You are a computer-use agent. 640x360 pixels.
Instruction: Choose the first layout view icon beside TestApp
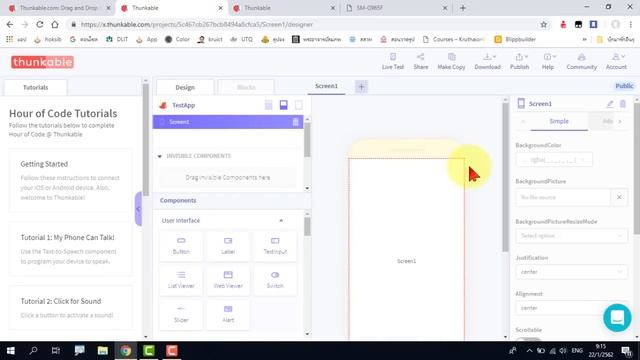(268, 105)
